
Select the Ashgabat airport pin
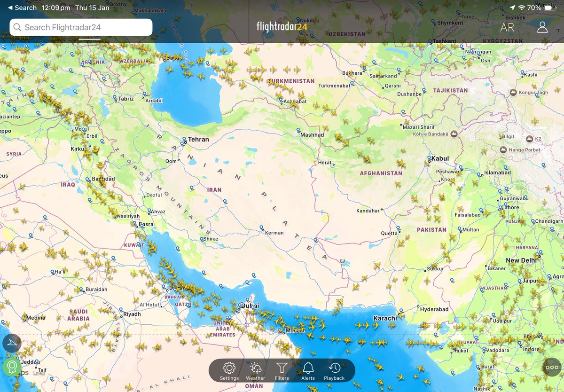[x=281, y=100]
